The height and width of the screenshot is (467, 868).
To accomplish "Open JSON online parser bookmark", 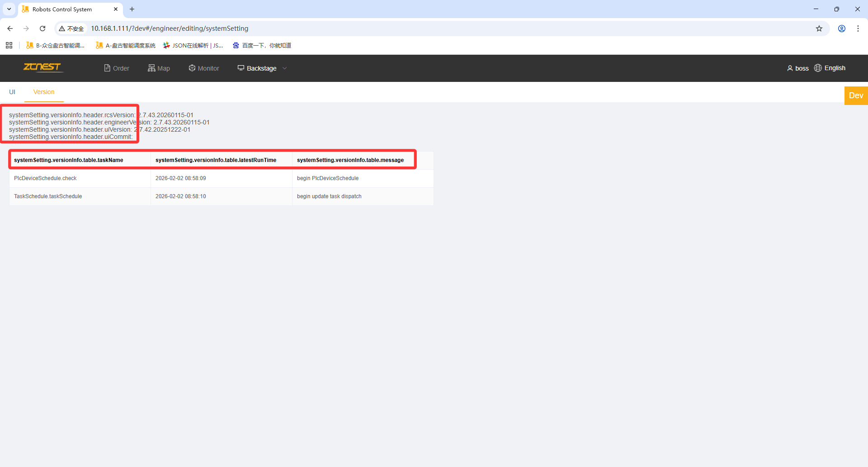I will [193, 45].
